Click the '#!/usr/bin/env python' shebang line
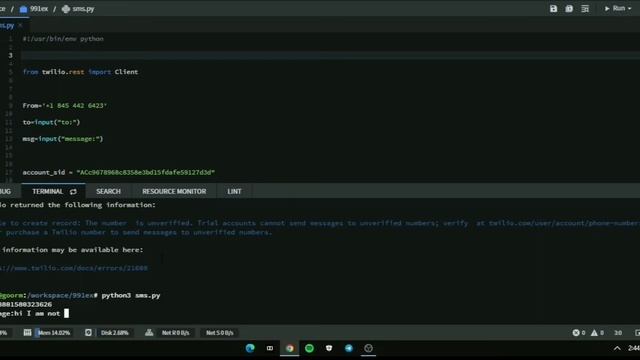This screenshot has width=640, height=360. point(63,39)
